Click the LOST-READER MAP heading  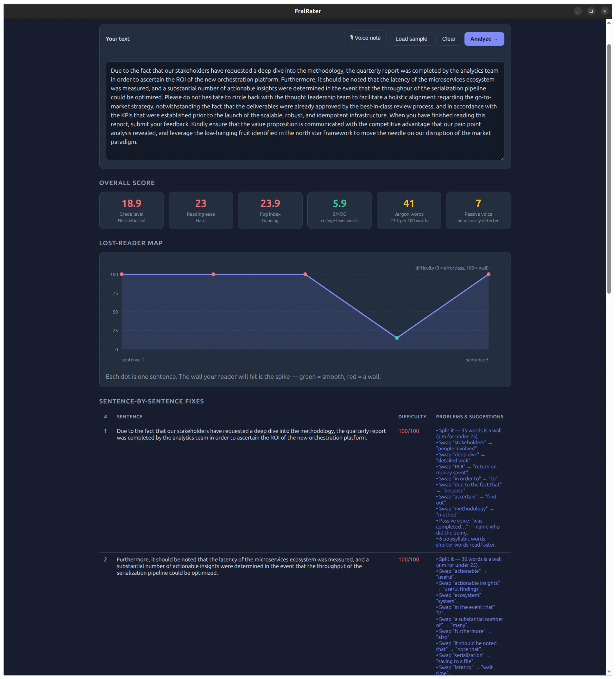(x=131, y=243)
